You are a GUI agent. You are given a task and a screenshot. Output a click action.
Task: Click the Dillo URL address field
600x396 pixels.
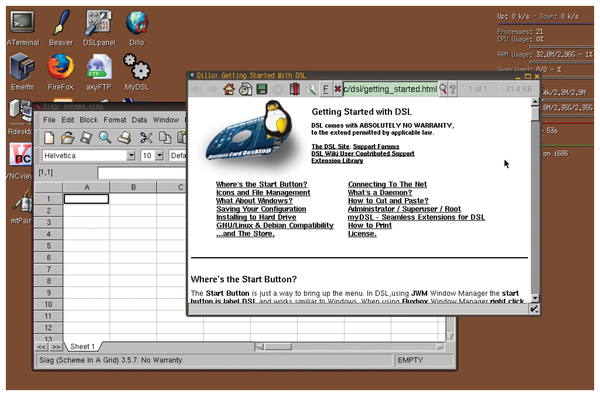(390, 89)
